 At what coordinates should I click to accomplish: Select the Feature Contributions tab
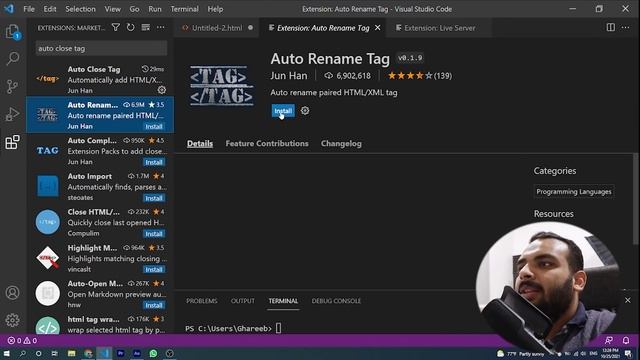coord(267,143)
